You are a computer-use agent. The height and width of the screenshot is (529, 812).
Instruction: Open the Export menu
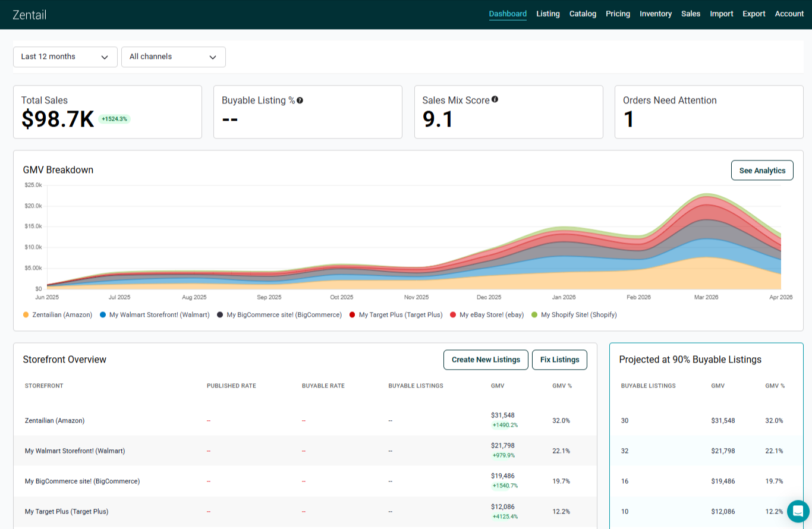pos(754,14)
